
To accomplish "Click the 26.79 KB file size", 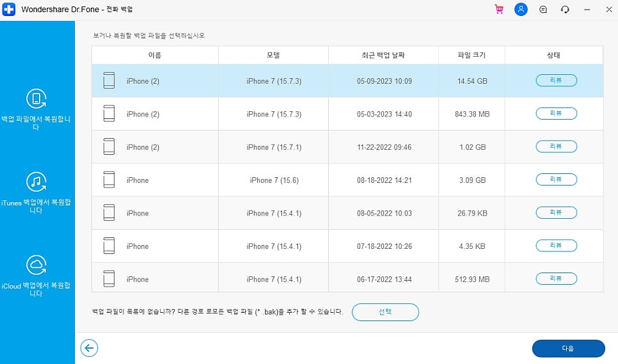I will pos(472,214).
